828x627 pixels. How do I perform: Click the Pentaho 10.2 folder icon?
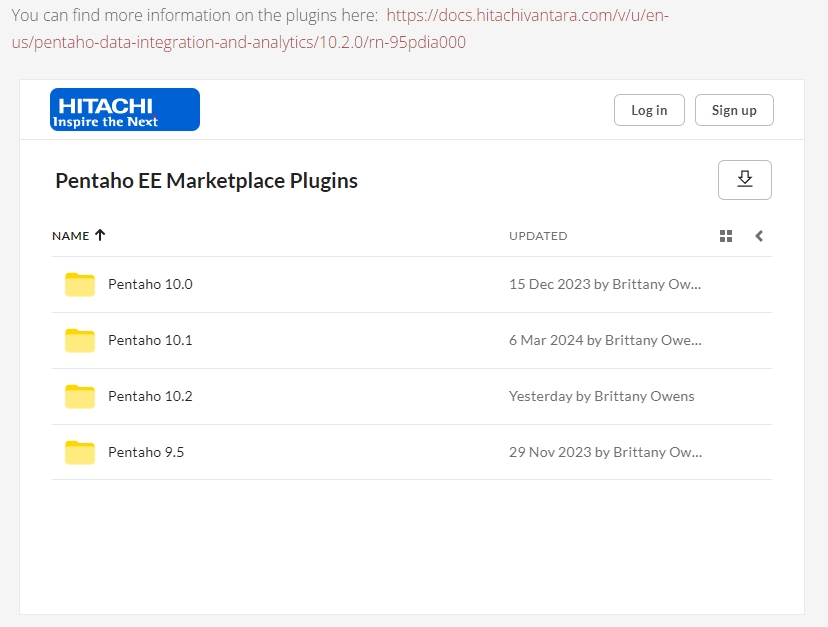point(80,397)
